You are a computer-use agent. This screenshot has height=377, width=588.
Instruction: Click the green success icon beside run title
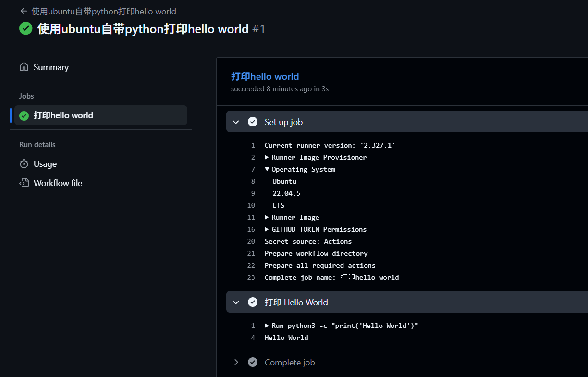coord(26,29)
